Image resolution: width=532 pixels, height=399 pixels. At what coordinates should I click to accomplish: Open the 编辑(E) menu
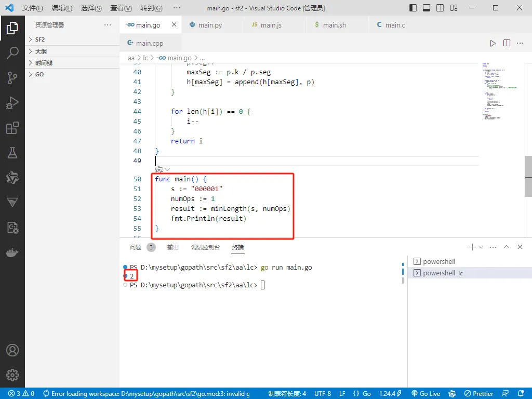pyautogui.click(x=62, y=8)
